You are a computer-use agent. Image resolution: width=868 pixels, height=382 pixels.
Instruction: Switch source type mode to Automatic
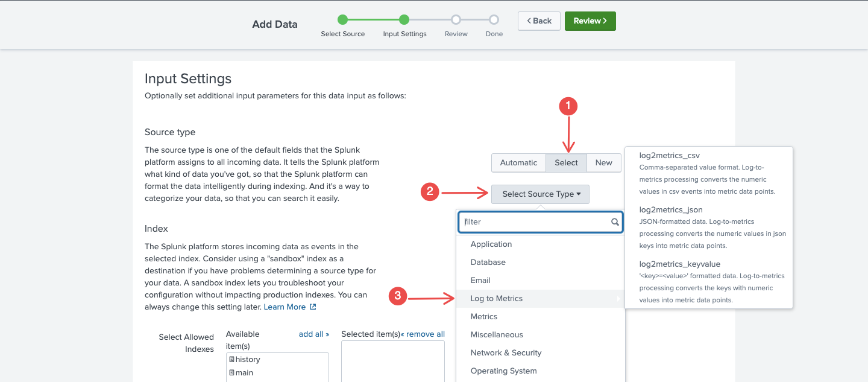pos(518,162)
